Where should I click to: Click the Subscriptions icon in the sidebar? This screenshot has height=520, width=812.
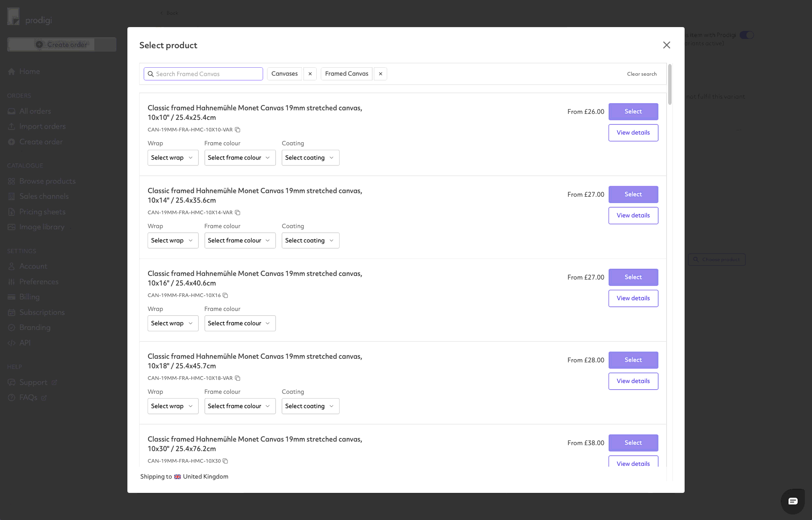point(12,312)
